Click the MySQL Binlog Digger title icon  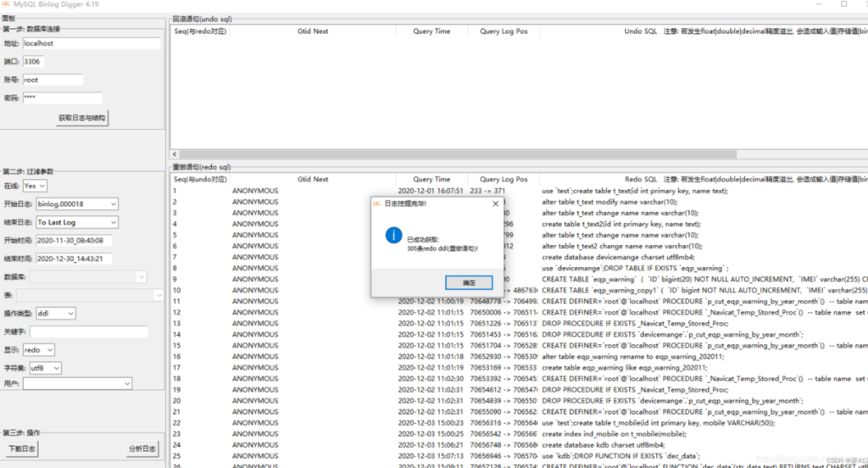click(x=6, y=4)
